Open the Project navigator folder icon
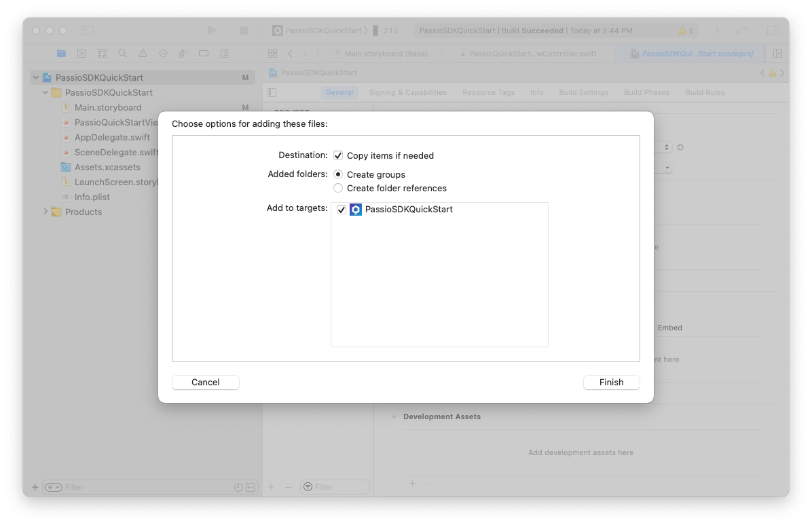The image size is (812, 525). [61, 54]
